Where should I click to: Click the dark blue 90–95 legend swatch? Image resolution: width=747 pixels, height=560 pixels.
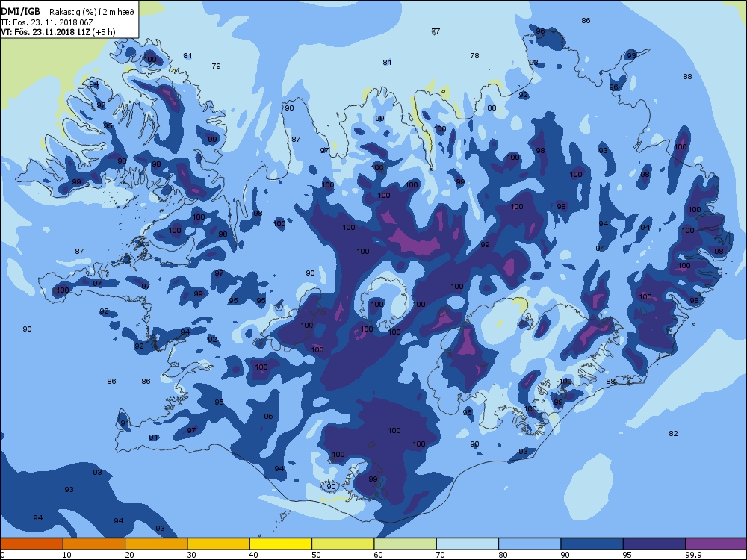click(592, 544)
